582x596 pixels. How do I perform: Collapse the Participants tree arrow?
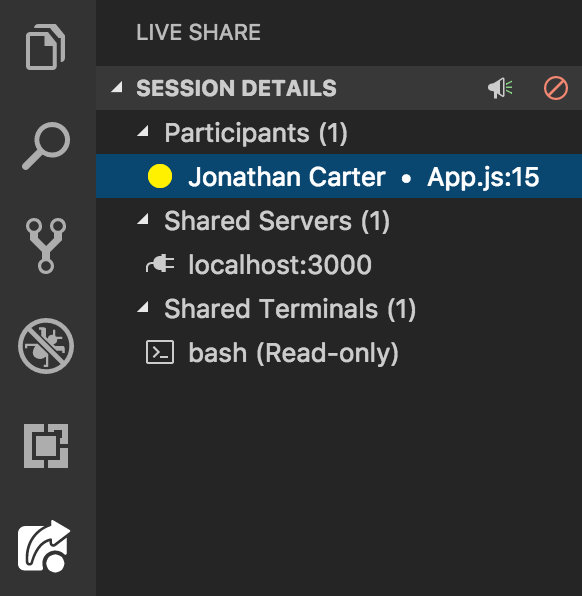[x=143, y=131]
